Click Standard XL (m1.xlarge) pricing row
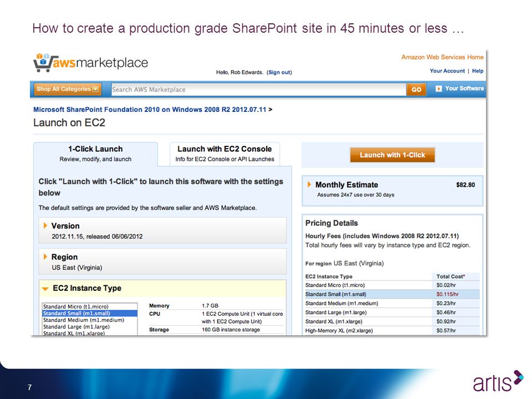532x399 pixels. click(392, 321)
